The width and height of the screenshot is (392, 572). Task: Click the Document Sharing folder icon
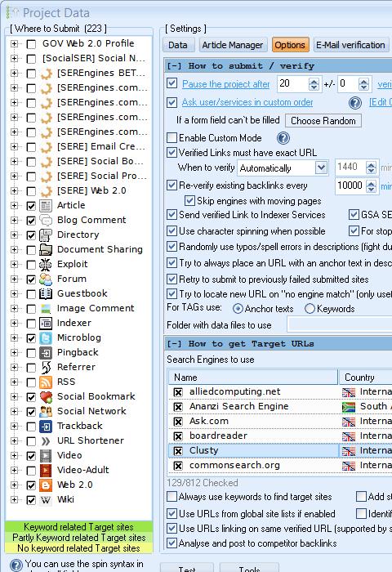(x=46, y=250)
